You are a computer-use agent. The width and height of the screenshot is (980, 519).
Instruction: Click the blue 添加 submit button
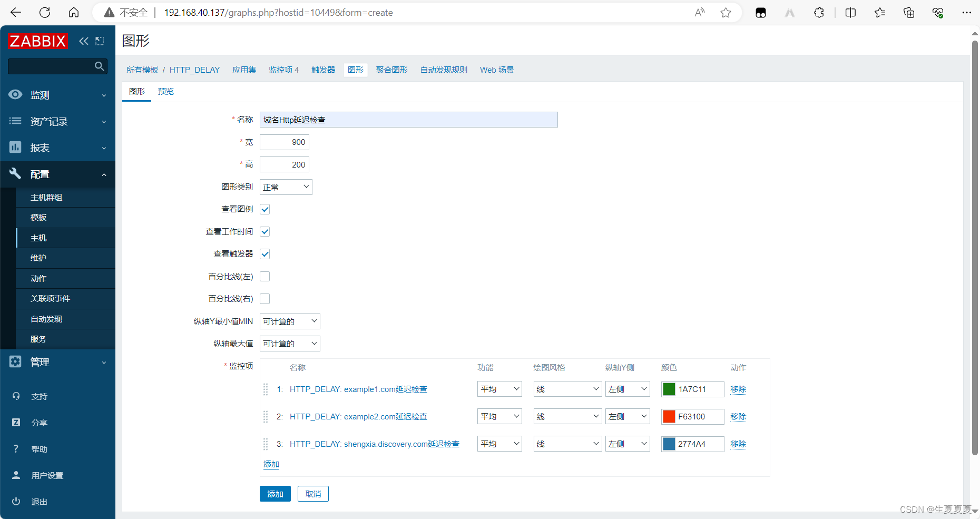[275, 494]
